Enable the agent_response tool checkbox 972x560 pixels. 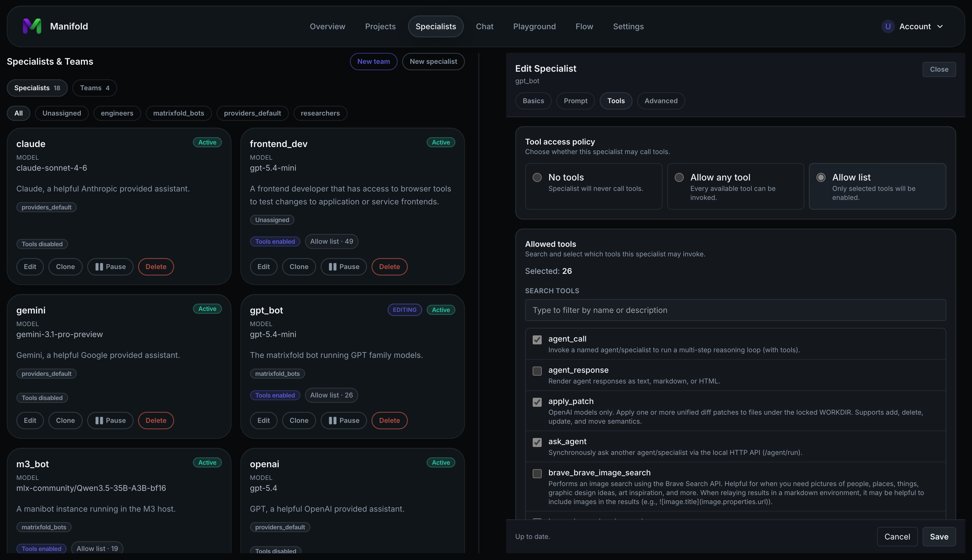click(x=537, y=371)
